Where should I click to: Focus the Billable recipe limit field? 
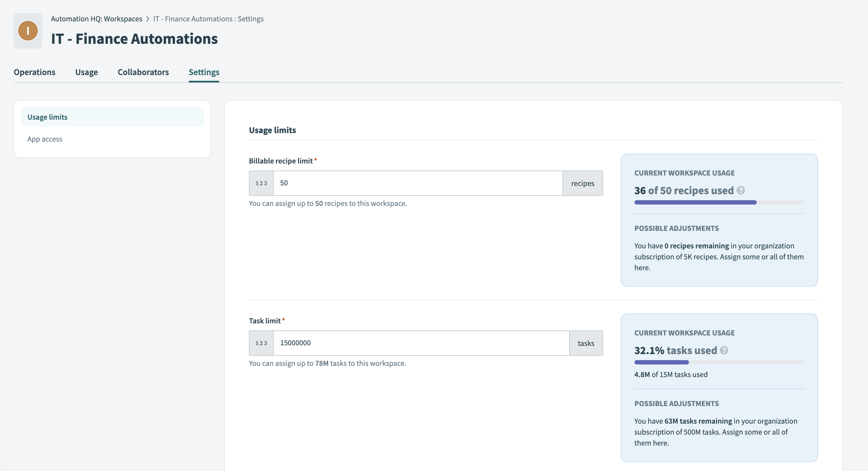click(x=418, y=183)
